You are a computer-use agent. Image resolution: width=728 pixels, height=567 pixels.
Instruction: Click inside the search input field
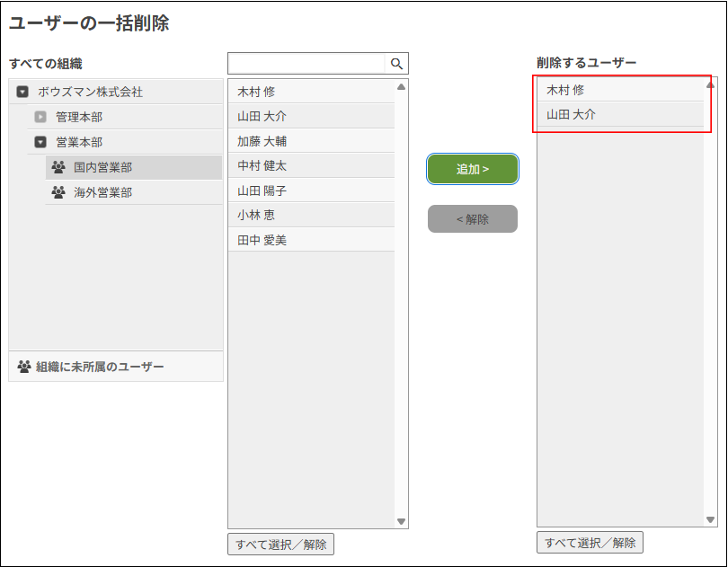306,64
